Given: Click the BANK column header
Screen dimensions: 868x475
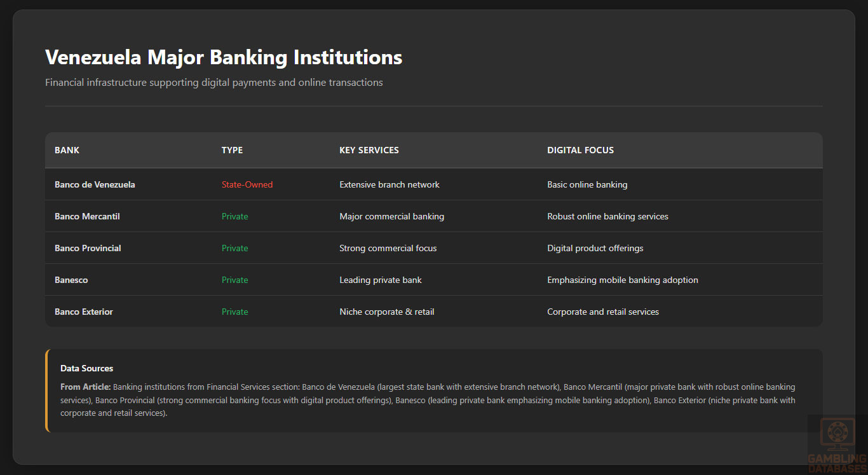Looking at the screenshot, I should pos(67,150).
